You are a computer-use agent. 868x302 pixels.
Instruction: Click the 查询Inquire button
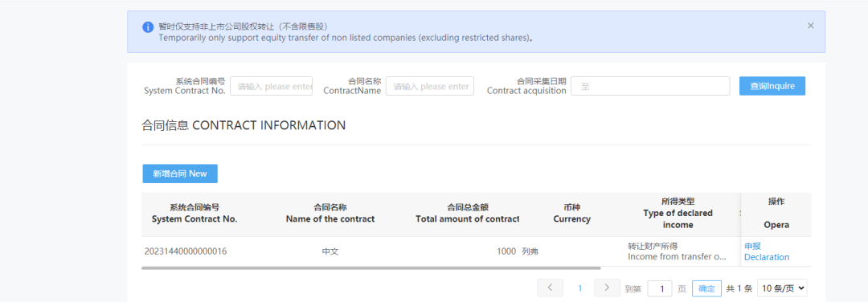click(772, 86)
